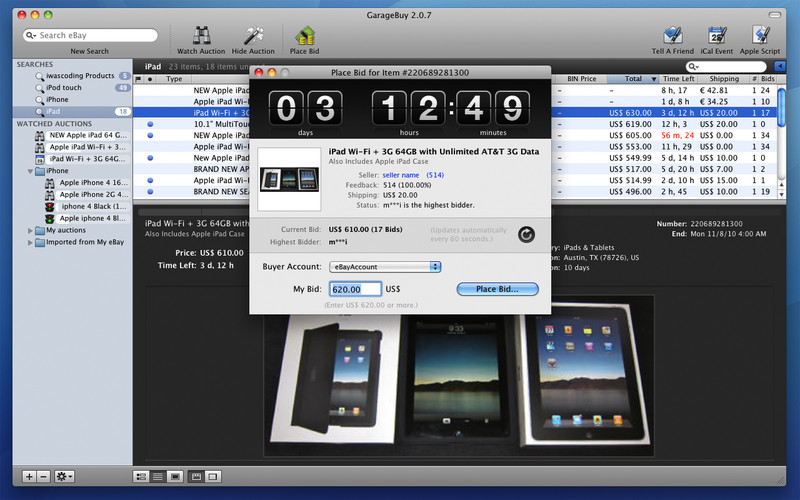Open the Place Bid toolbar icon
Viewport: 800px width, 500px height.
(x=305, y=36)
